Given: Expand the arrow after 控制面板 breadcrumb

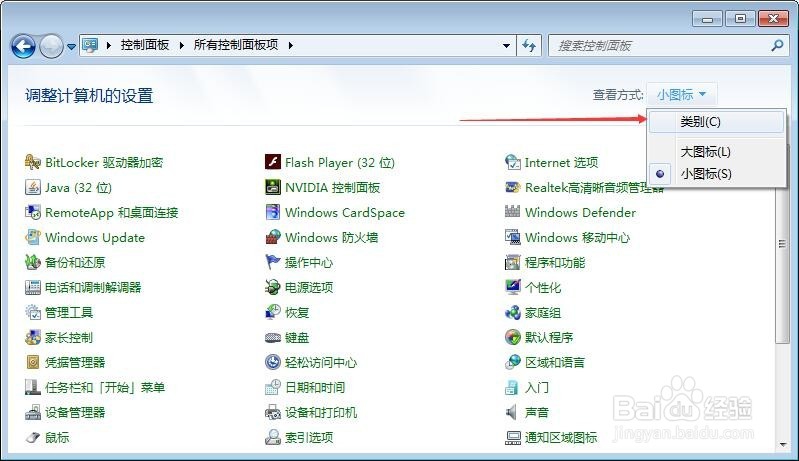Looking at the screenshot, I should point(181,45).
